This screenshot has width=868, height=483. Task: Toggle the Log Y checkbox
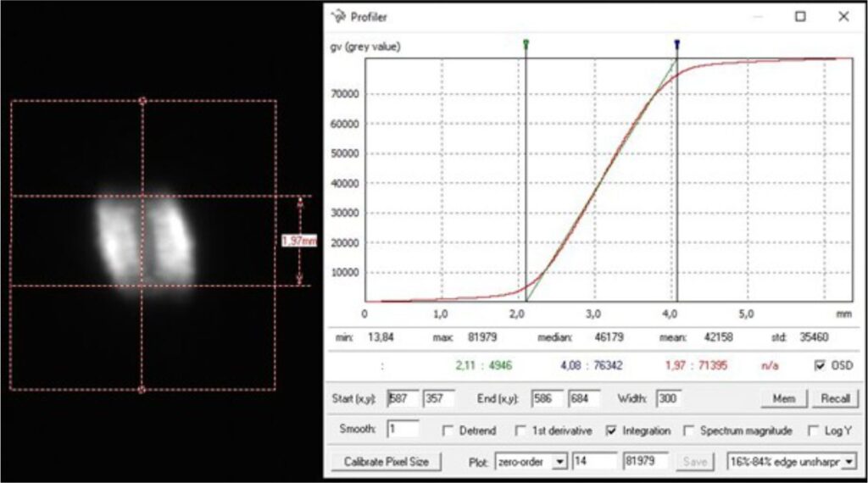coord(814,430)
